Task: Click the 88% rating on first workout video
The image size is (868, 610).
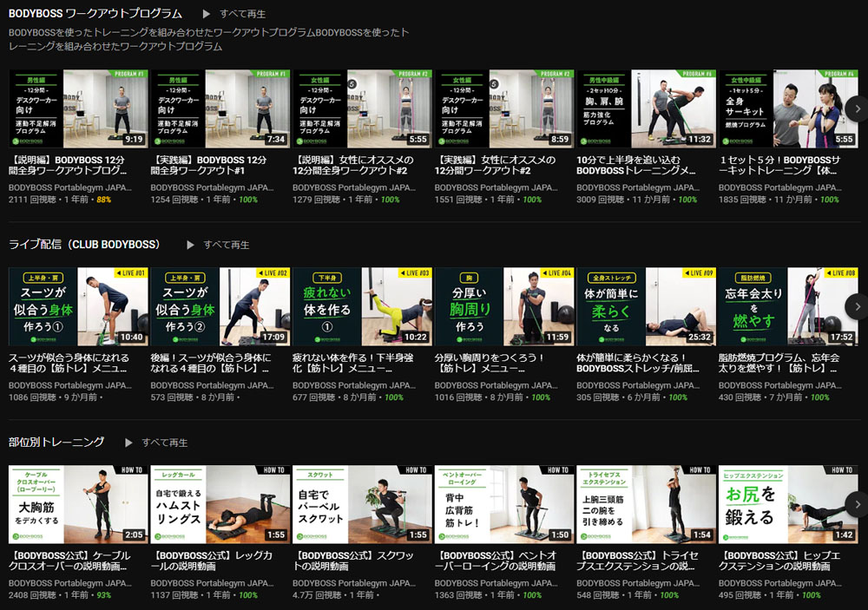Action: tap(103, 200)
